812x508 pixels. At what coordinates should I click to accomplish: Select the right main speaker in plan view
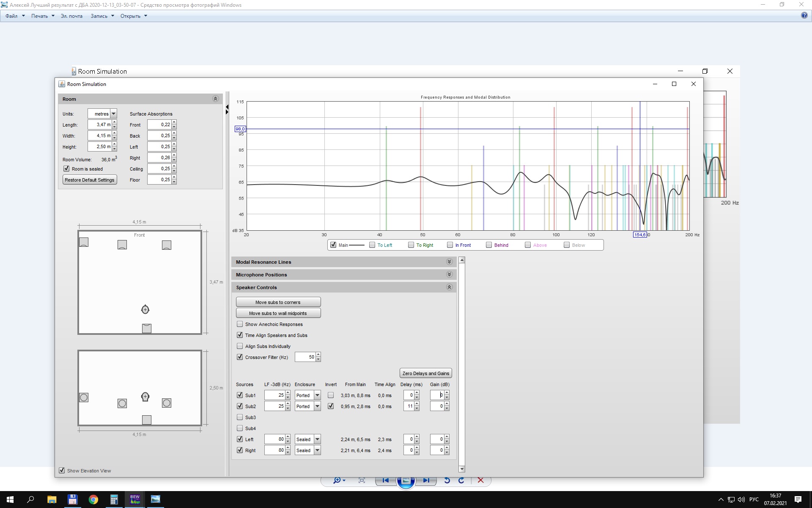[167, 245]
